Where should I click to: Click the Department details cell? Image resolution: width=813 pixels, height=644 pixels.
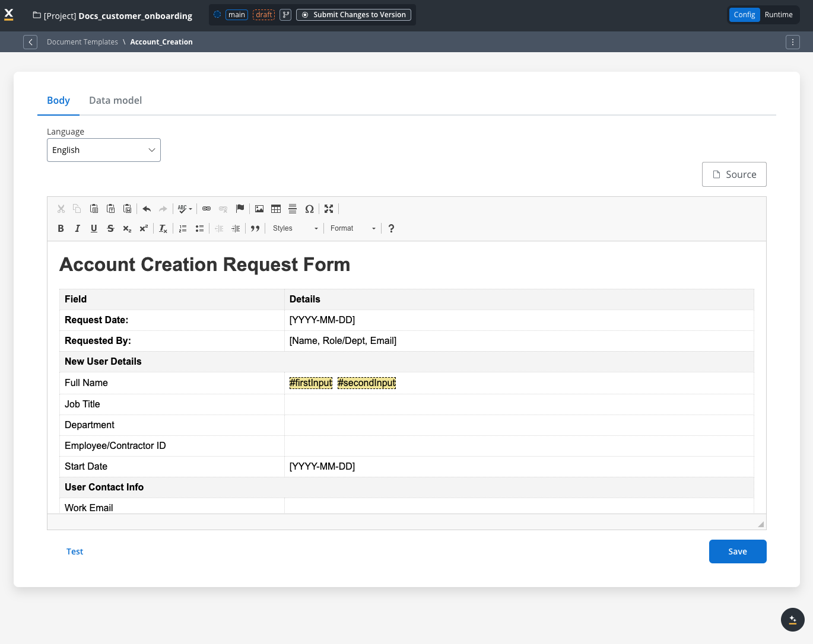(x=519, y=425)
